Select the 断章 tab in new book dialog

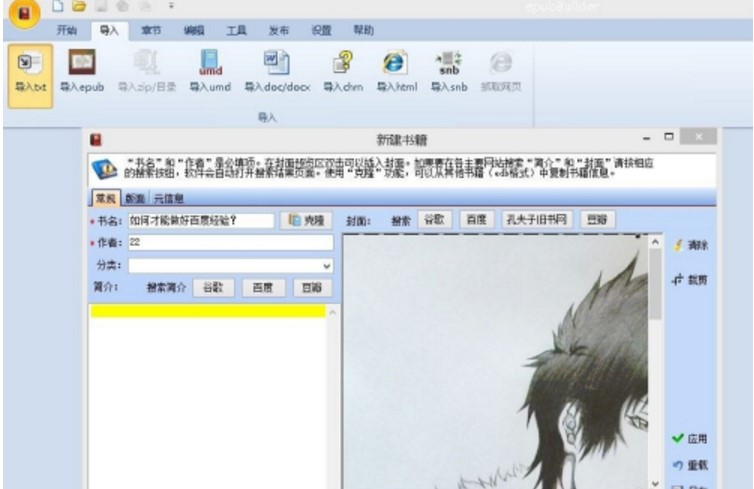pyautogui.click(x=135, y=198)
